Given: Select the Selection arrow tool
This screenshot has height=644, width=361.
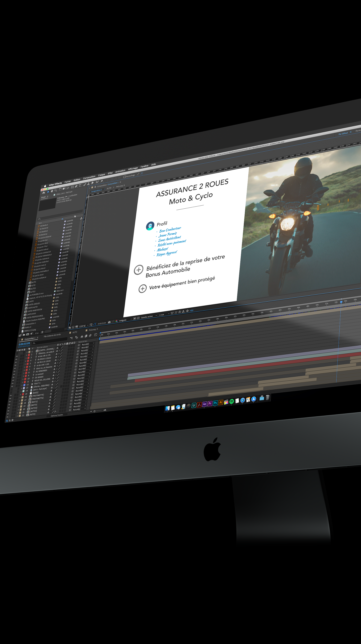Looking at the screenshot, I should pos(48,192).
